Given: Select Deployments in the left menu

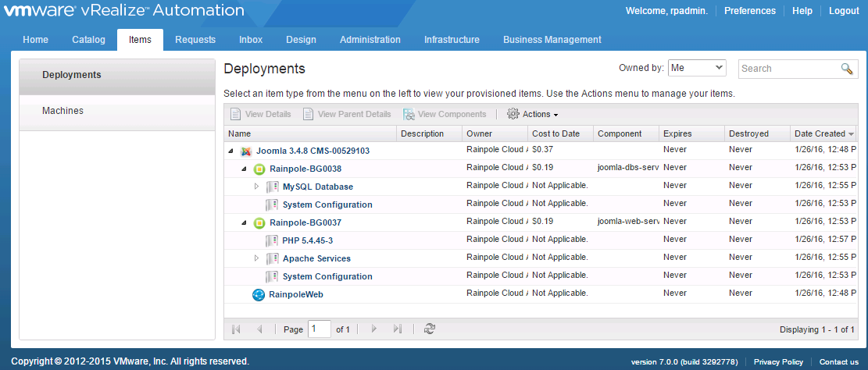Looking at the screenshot, I should [117, 75].
